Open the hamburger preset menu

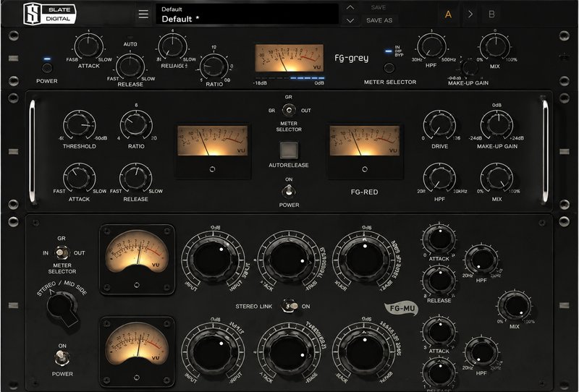point(143,14)
